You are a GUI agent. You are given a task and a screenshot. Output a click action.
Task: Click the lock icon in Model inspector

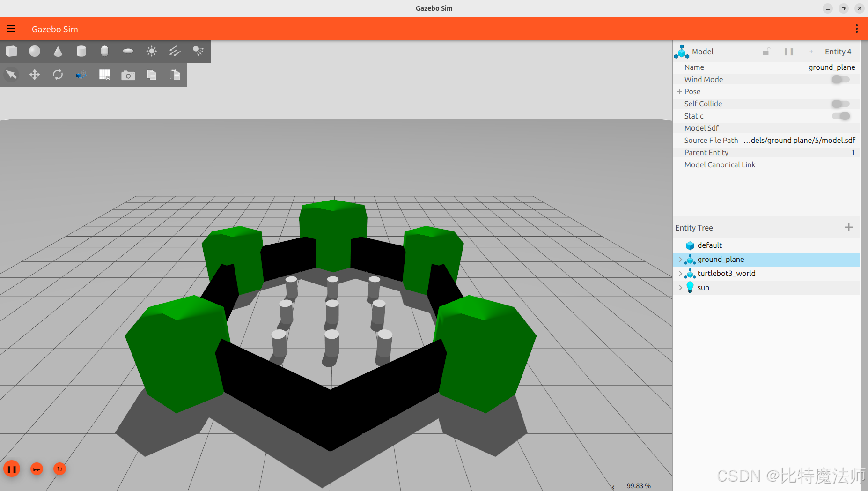click(766, 52)
